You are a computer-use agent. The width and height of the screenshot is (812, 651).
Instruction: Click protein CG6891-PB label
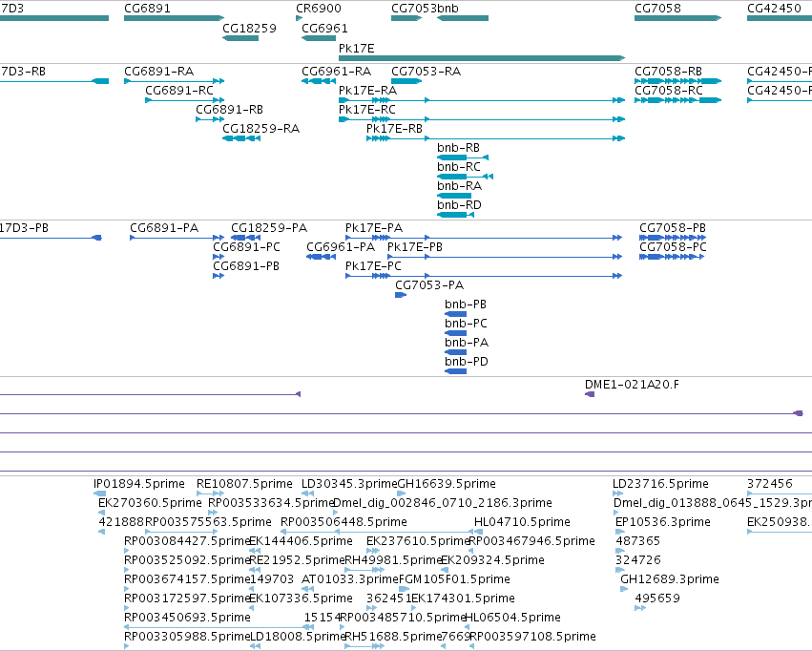coord(246,266)
